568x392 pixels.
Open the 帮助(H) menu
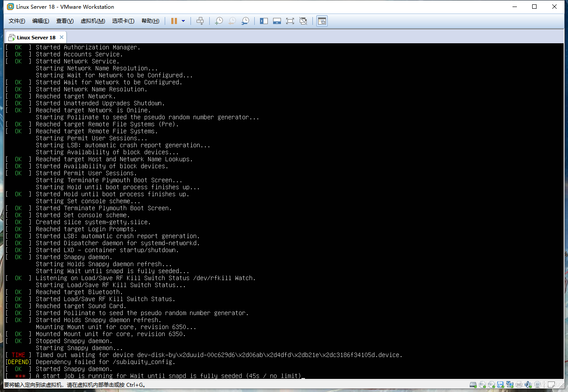click(150, 21)
